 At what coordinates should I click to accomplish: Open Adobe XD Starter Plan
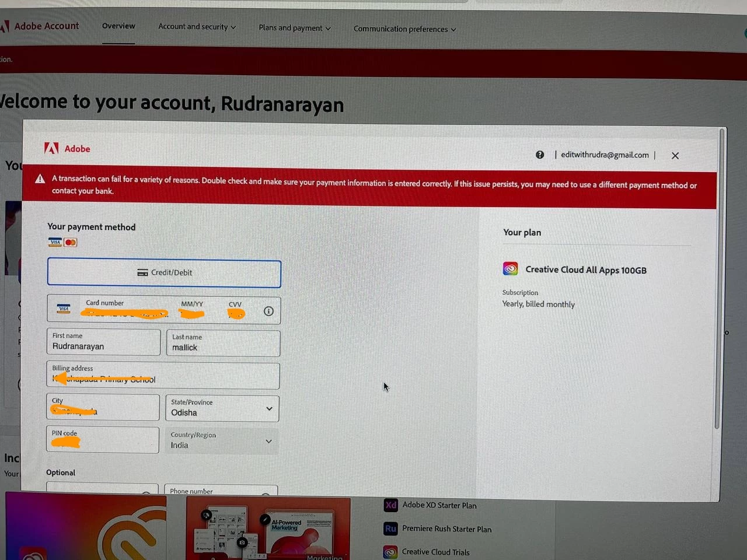pyautogui.click(x=439, y=505)
